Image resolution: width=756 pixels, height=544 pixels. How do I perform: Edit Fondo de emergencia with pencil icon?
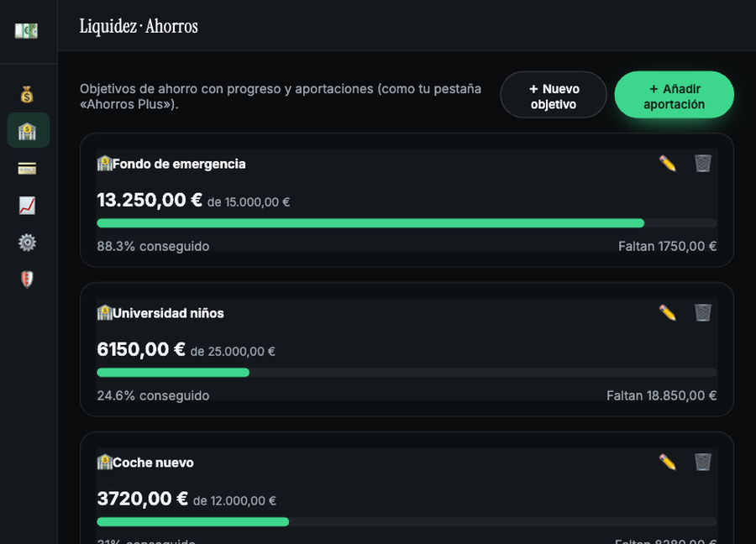668,164
